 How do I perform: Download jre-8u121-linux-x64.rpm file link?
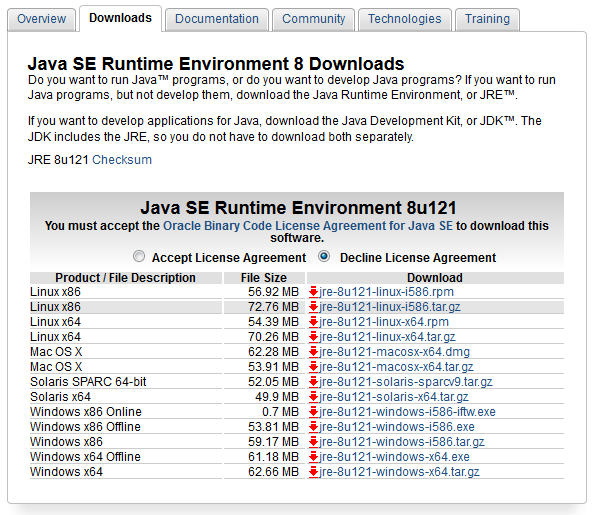click(384, 322)
